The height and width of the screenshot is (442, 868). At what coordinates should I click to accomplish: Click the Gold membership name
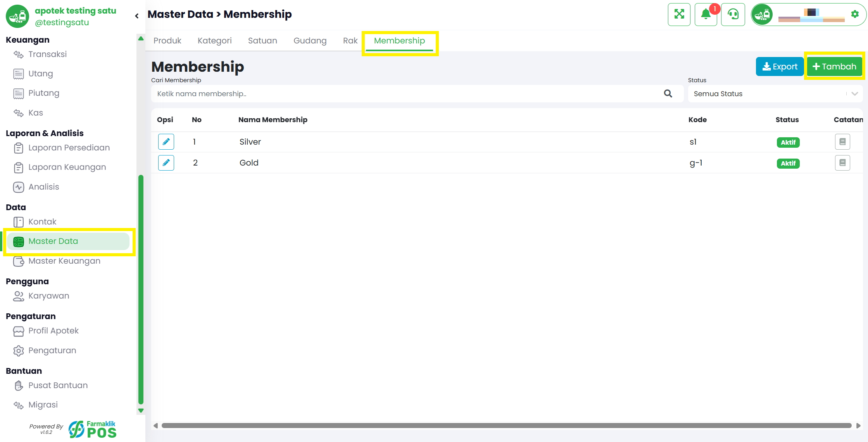[x=249, y=163]
